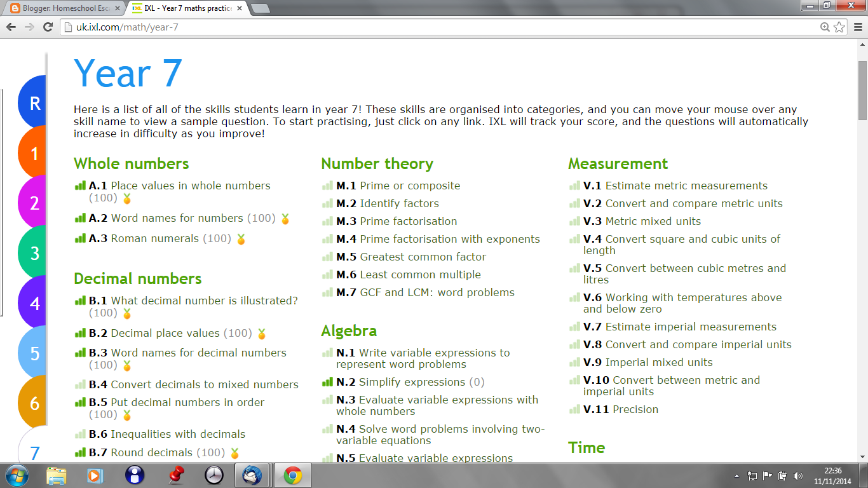Image resolution: width=868 pixels, height=488 pixels.
Task: Open N.4 Solve word problems two-variable equations
Action: pos(440,435)
